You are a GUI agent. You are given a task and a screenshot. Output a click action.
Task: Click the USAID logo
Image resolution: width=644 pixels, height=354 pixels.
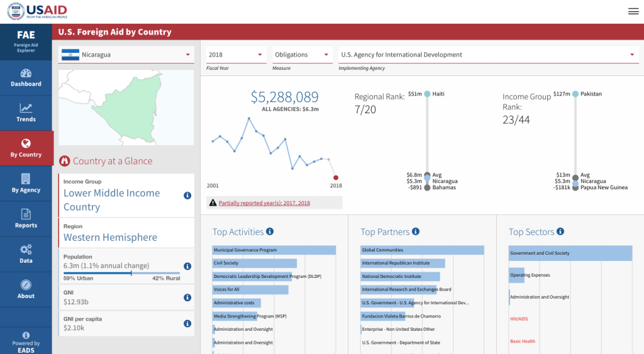[37, 11]
